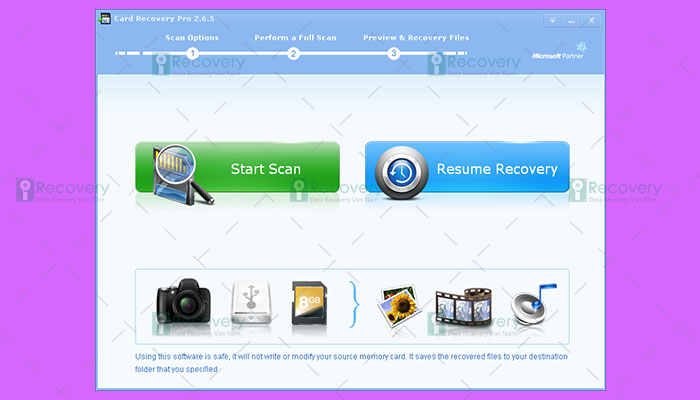Open the title bar dropdown arrow menu
The height and width of the screenshot is (400, 700).
coord(553,20)
